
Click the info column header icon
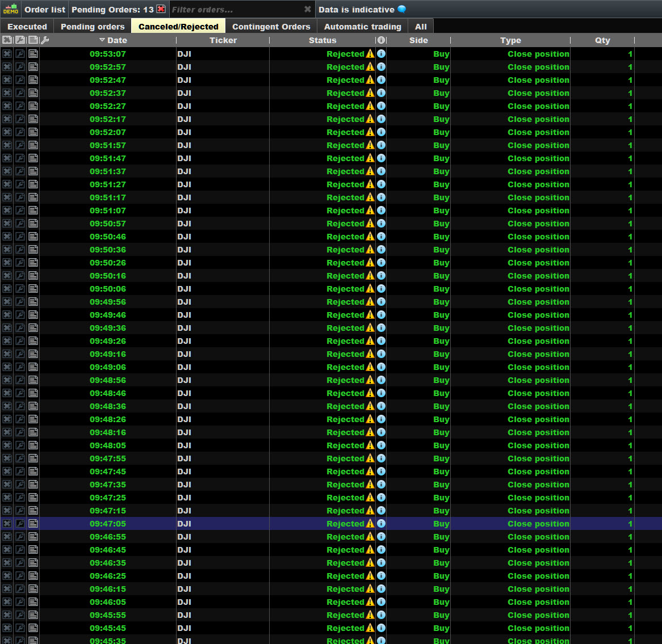click(381, 40)
